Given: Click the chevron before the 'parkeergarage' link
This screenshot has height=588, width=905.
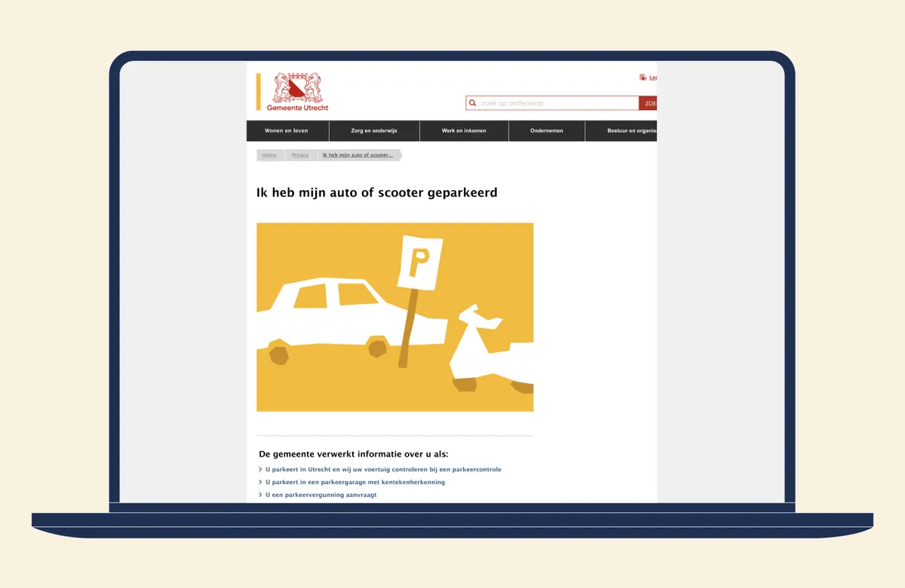Looking at the screenshot, I should click(x=260, y=482).
